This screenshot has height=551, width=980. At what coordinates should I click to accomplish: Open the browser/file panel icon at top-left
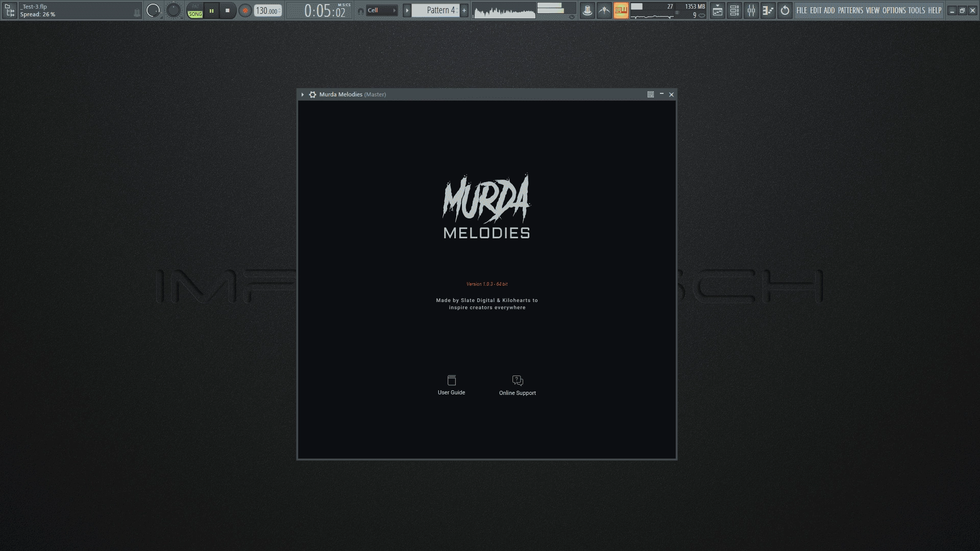coord(9,10)
